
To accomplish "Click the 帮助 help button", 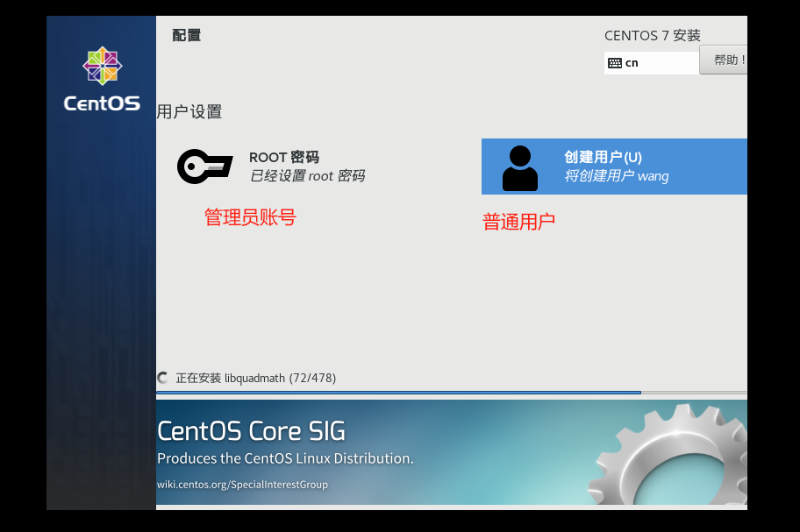I will (724, 60).
